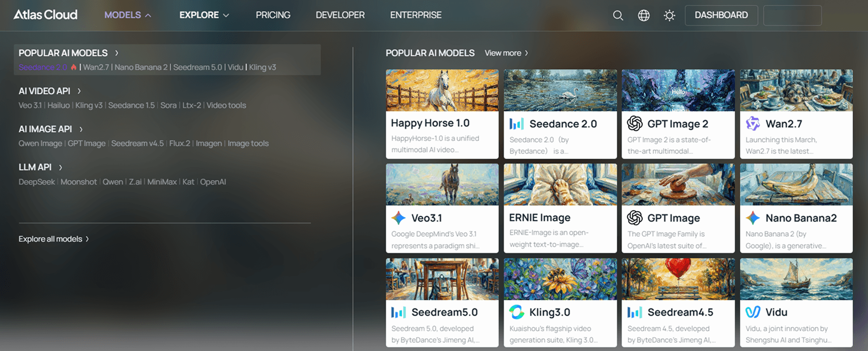Open the Flux.2 image model link
Screen dimensions: 868x351
pyautogui.click(x=180, y=143)
